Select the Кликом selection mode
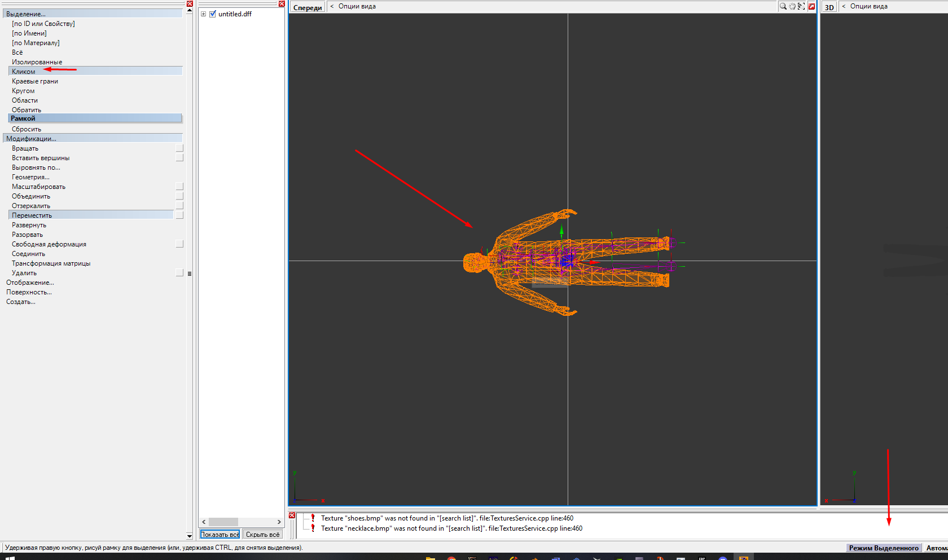Screen dimensions: 948x560 tap(24, 72)
